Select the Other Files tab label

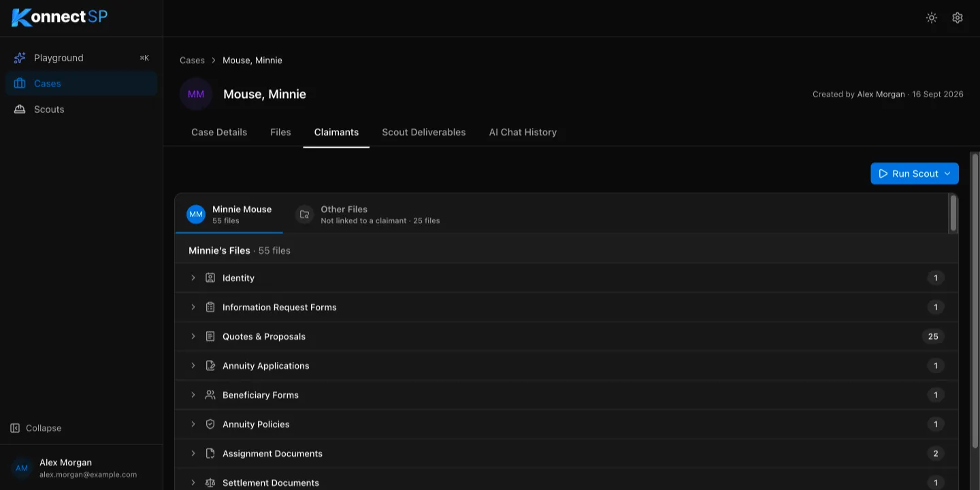point(344,210)
